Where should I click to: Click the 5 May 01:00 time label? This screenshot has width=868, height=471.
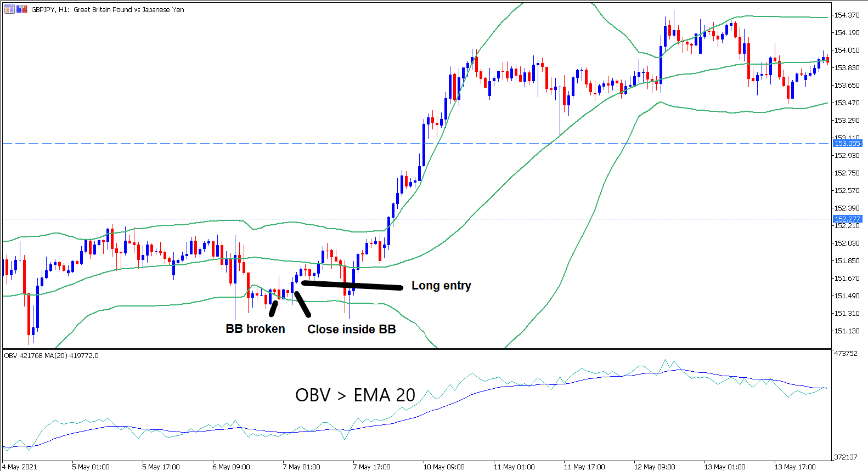point(91,467)
